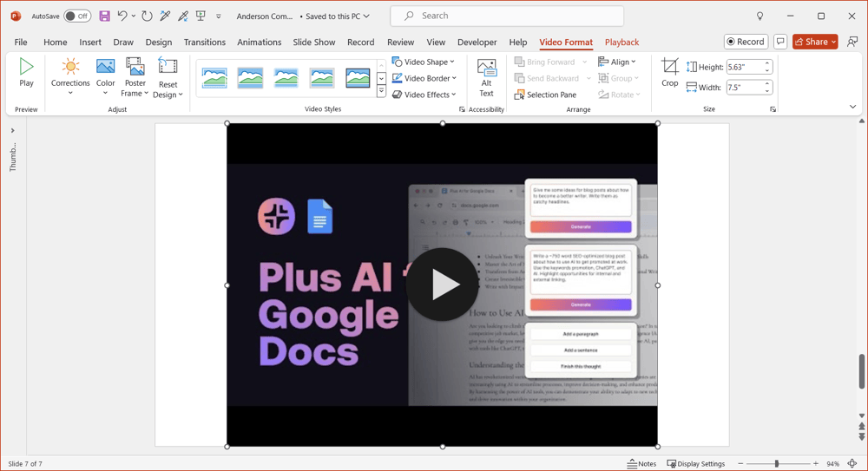Click the Share button

click(813, 42)
